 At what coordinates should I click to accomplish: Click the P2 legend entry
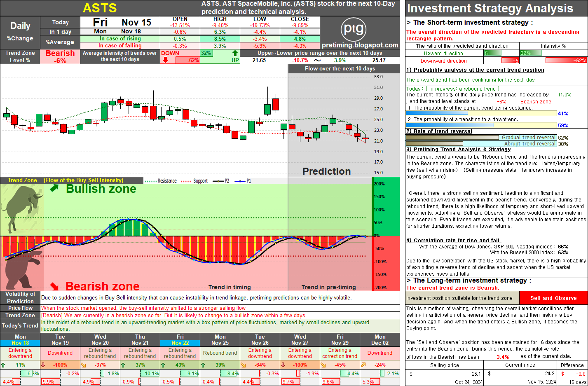point(220,181)
